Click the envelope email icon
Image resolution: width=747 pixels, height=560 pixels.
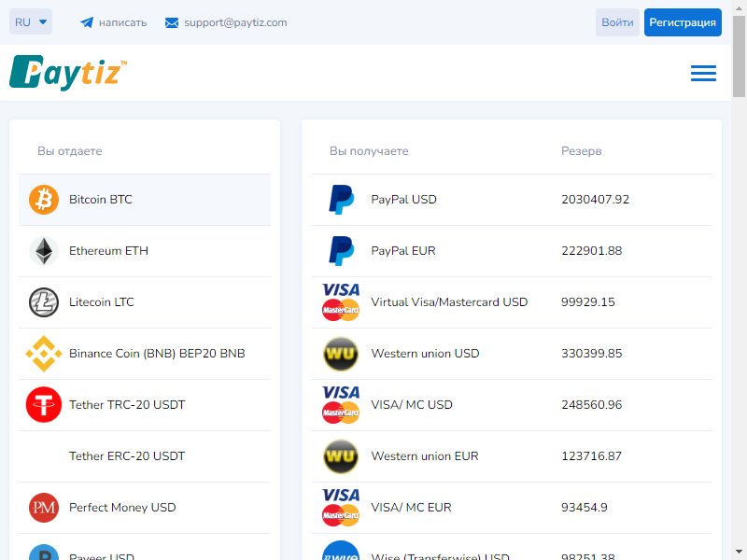tap(172, 22)
